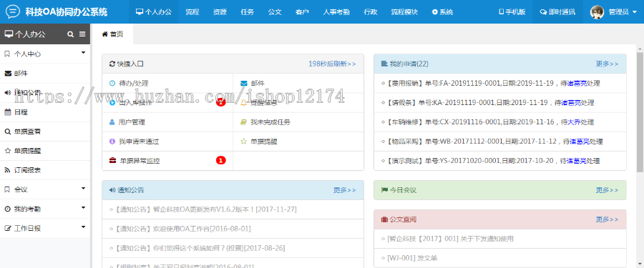
Task: Click 198秒后刷新 refresh link
Action: pos(332,64)
